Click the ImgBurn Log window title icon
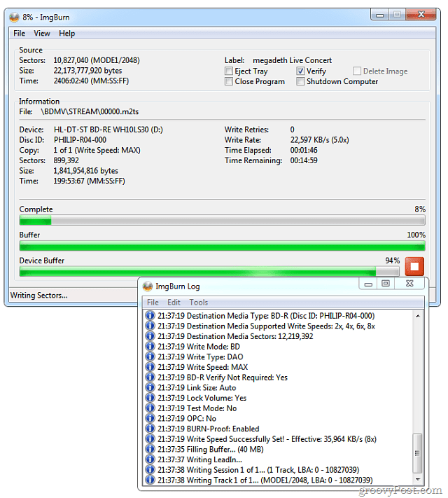Screen dimensions: 448x498 click(x=148, y=286)
